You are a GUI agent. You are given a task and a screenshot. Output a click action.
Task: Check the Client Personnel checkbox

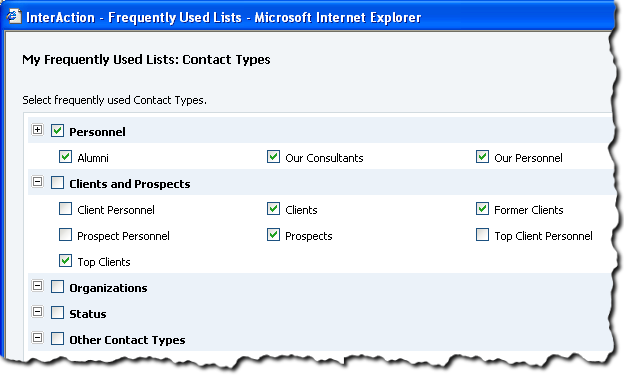click(65, 209)
